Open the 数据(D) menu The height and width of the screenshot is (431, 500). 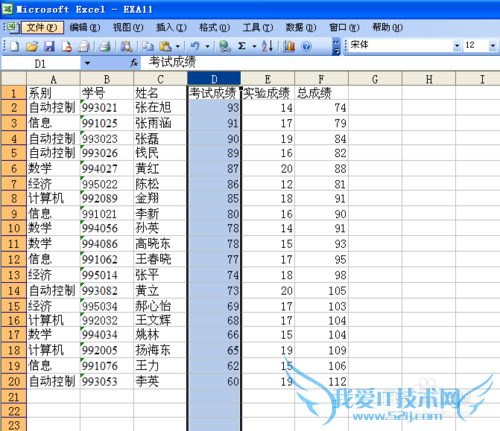[301, 27]
